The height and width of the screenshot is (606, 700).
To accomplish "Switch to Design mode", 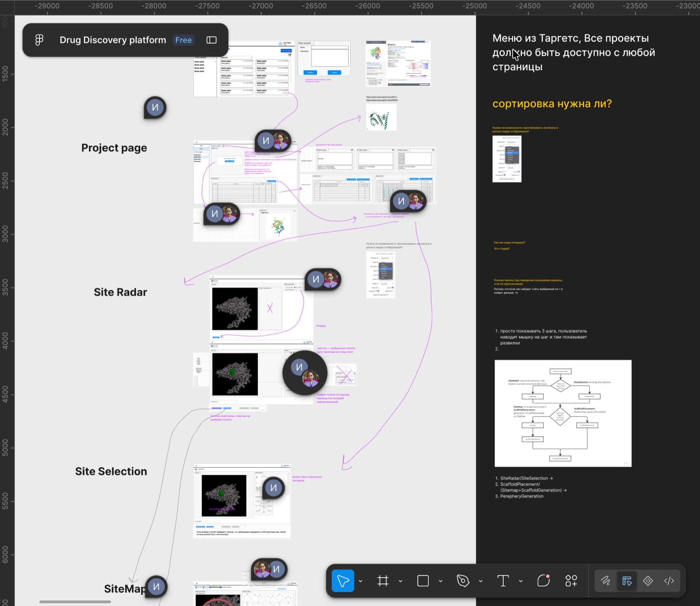I will 627,581.
